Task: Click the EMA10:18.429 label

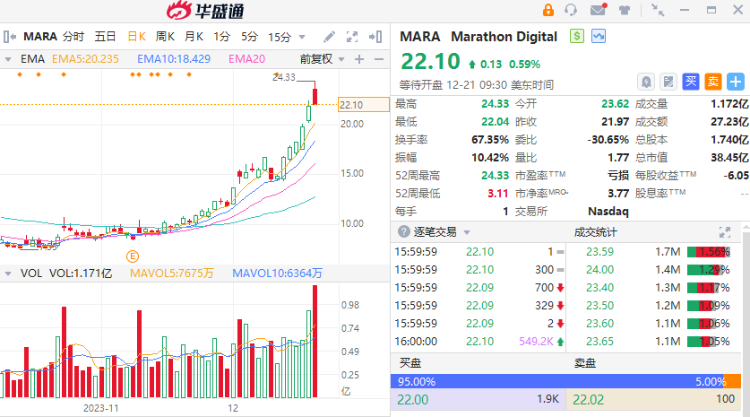Action: (x=174, y=59)
